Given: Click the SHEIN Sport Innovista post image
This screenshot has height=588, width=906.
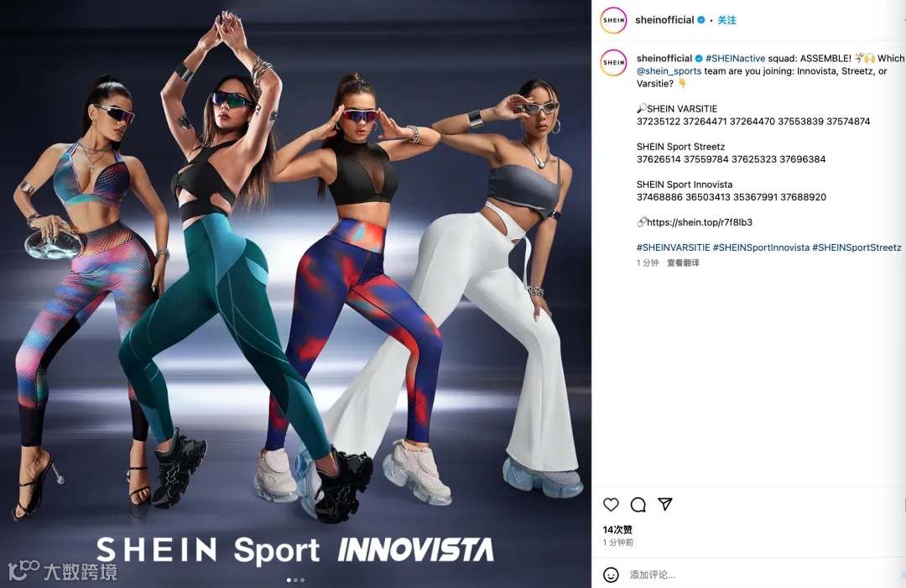Looking at the screenshot, I should click(295, 294).
